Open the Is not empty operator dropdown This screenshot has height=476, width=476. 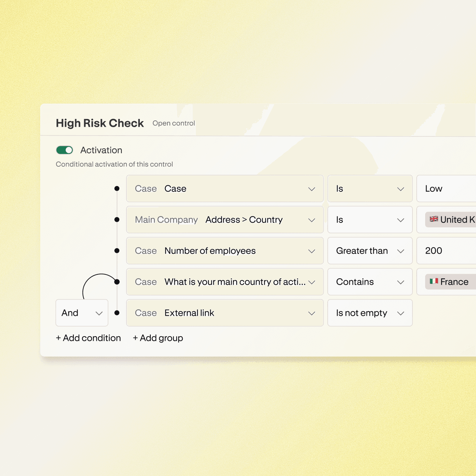370,313
